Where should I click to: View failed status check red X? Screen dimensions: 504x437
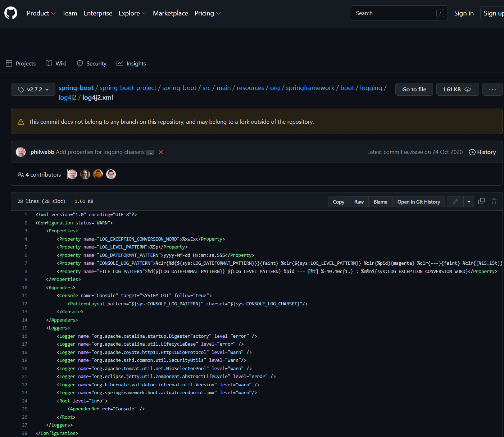(161, 152)
